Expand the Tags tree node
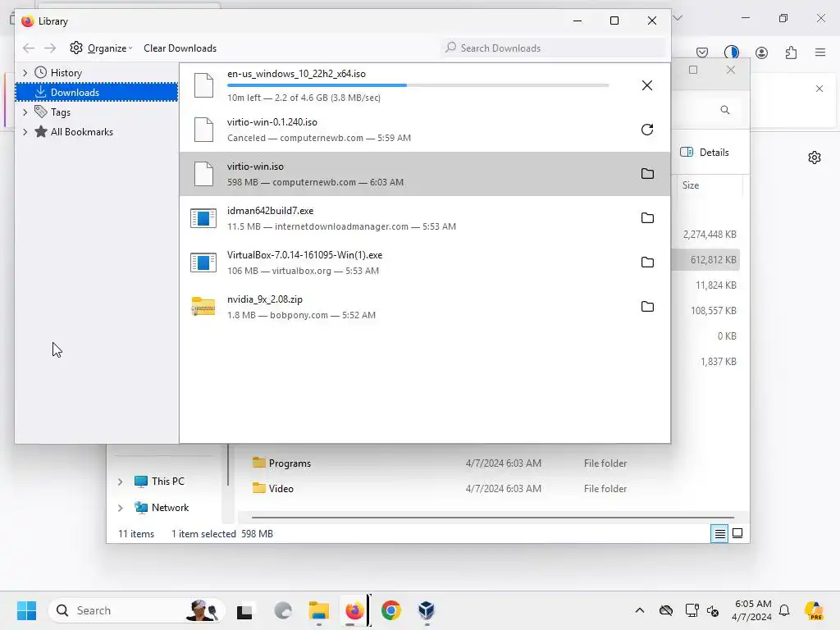This screenshot has height=630, width=840. click(25, 112)
